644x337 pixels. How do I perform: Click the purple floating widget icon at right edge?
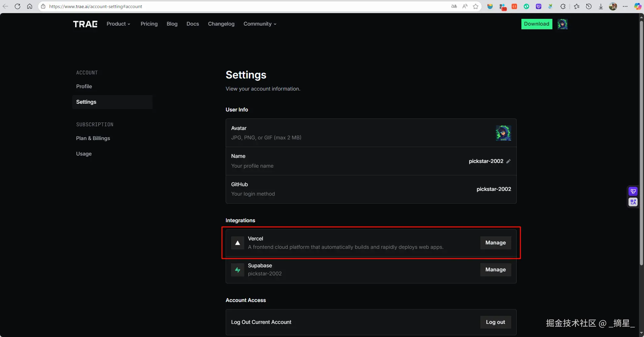[x=633, y=192]
